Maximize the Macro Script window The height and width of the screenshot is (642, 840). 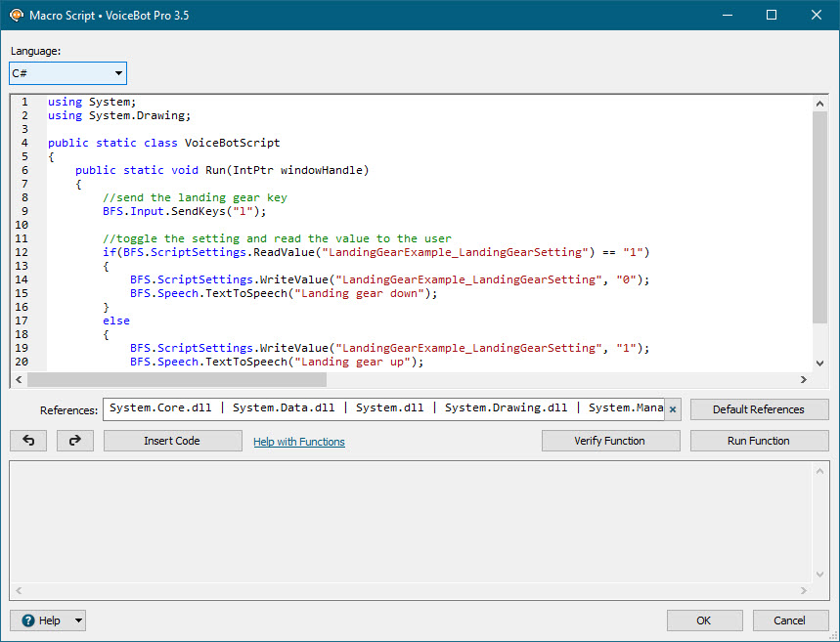point(772,15)
